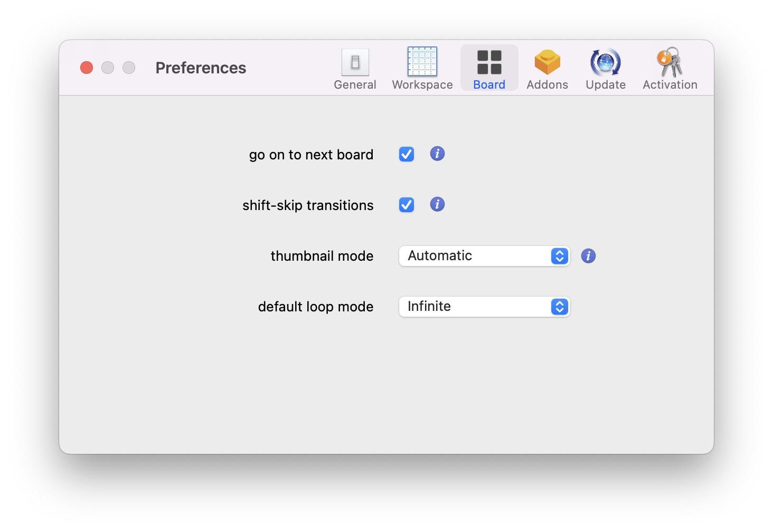Select the Board four-squares icon
This screenshot has width=773, height=532.
click(x=489, y=62)
